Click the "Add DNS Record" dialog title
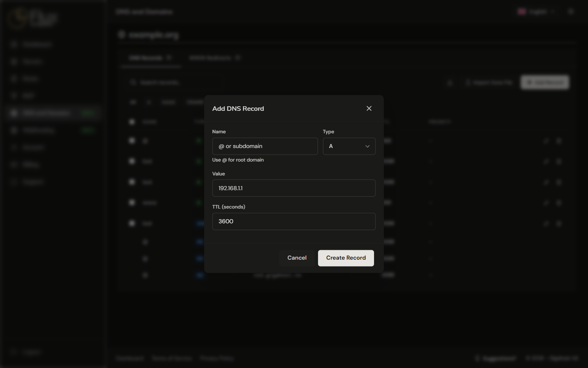Image resolution: width=588 pixels, height=368 pixels. tap(238, 109)
